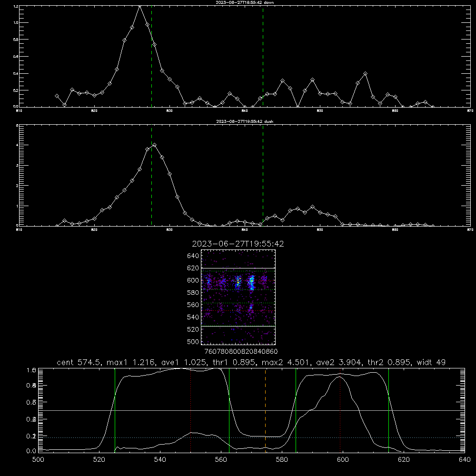The image size is (476, 476).
Task: Click the '600' label on bottom plot x-axis
Action: coord(343,460)
